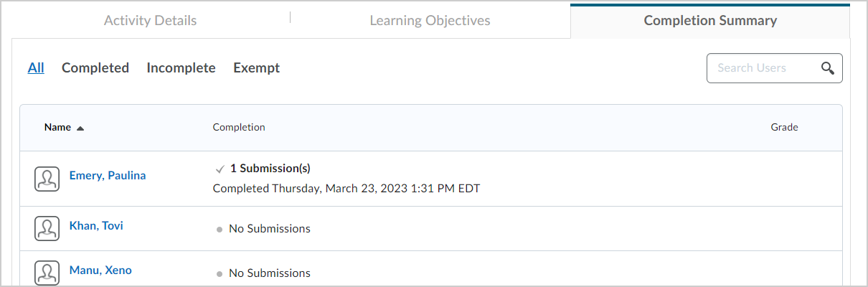868x287 pixels.
Task: Show the All users filter
Action: 36,68
